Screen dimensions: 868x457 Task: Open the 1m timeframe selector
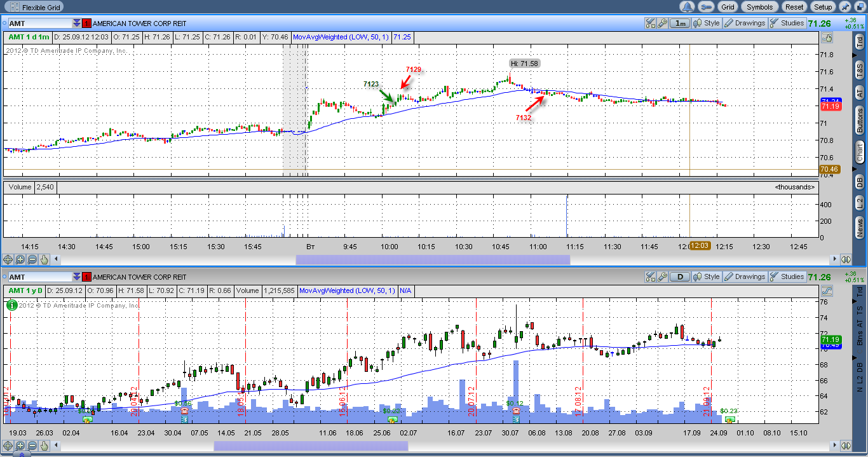(x=681, y=24)
